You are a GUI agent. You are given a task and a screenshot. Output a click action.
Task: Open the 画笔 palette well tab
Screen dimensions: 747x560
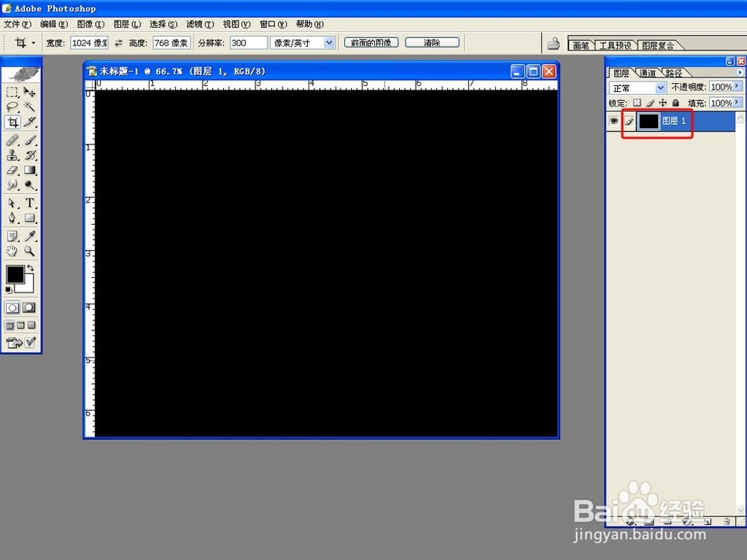581,46
